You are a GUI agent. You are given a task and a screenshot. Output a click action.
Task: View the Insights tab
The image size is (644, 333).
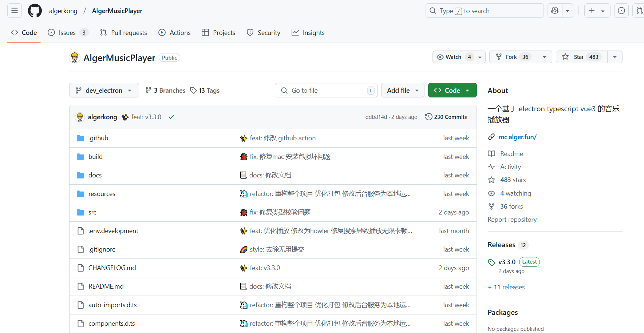click(x=308, y=33)
